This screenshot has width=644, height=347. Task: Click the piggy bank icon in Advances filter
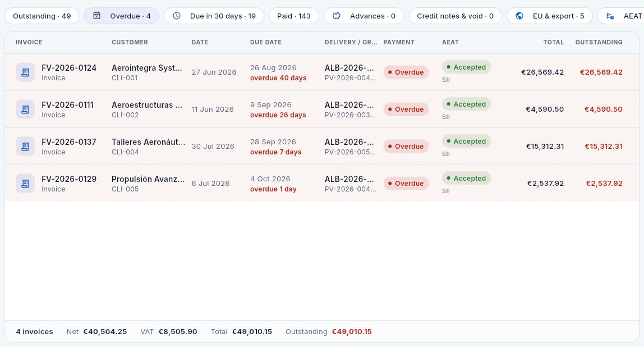[337, 16]
